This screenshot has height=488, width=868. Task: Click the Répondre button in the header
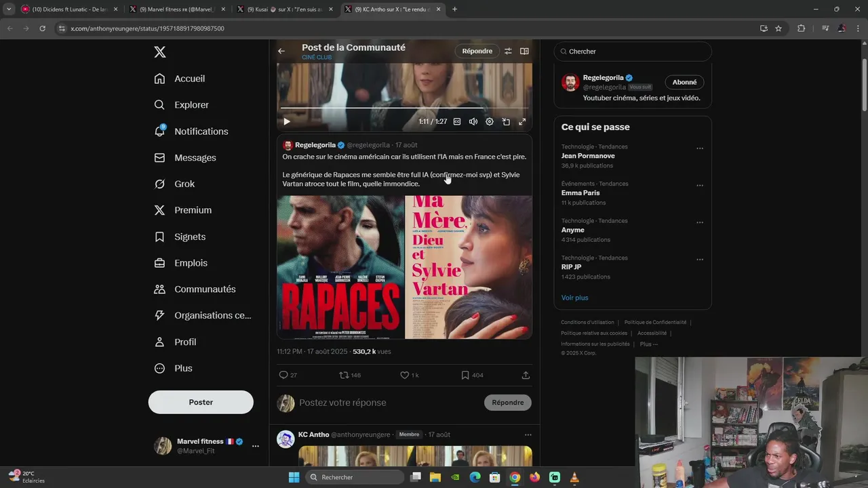tap(477, 51)
